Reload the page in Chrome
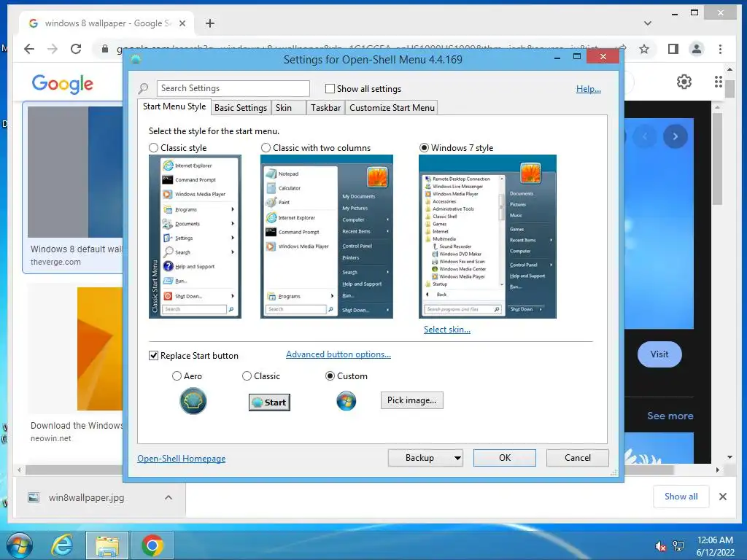Viewport: 747px width, 560px height. coord(76,49)
